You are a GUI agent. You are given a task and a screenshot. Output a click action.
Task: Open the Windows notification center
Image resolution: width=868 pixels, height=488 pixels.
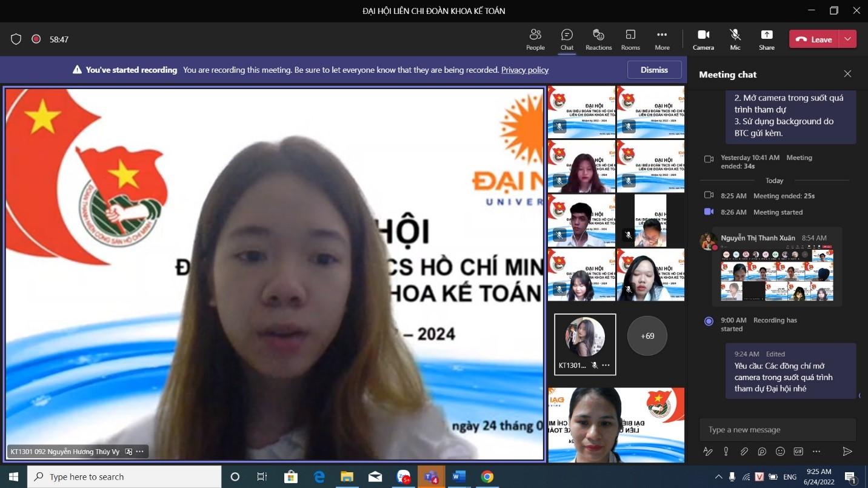[x=850, y=476]
